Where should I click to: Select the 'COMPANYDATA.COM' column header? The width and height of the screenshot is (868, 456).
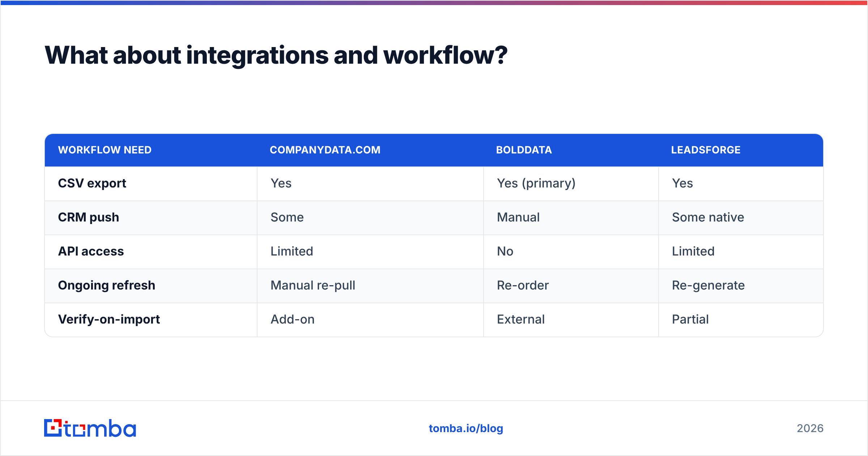coord(325,150)
